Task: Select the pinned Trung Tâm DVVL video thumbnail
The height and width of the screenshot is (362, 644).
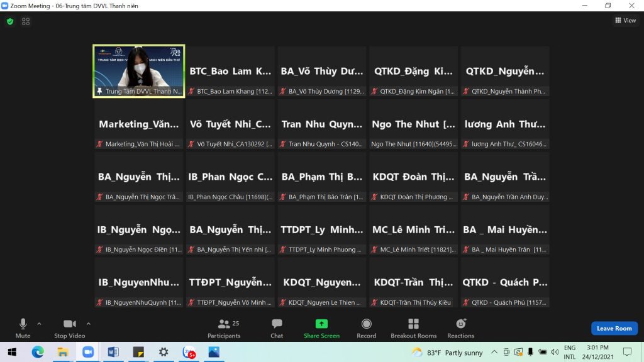Action: pyautogui.click(x=139, y=71)
